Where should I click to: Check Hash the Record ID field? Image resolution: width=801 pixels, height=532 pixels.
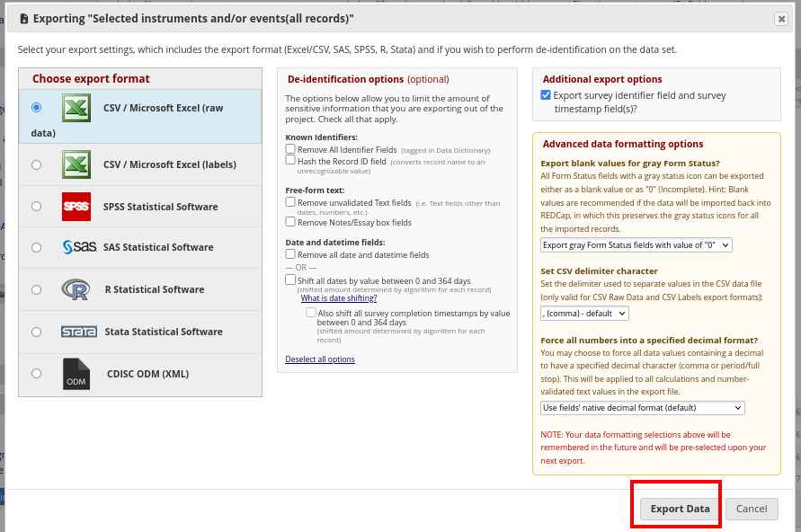click(x=290, y=160)
